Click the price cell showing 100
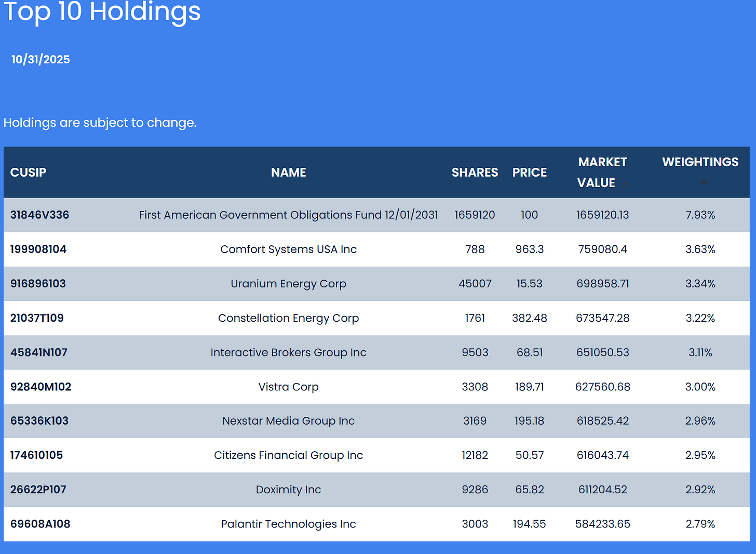The height and width of the screenshot is (554, 756). coord(530,215)
